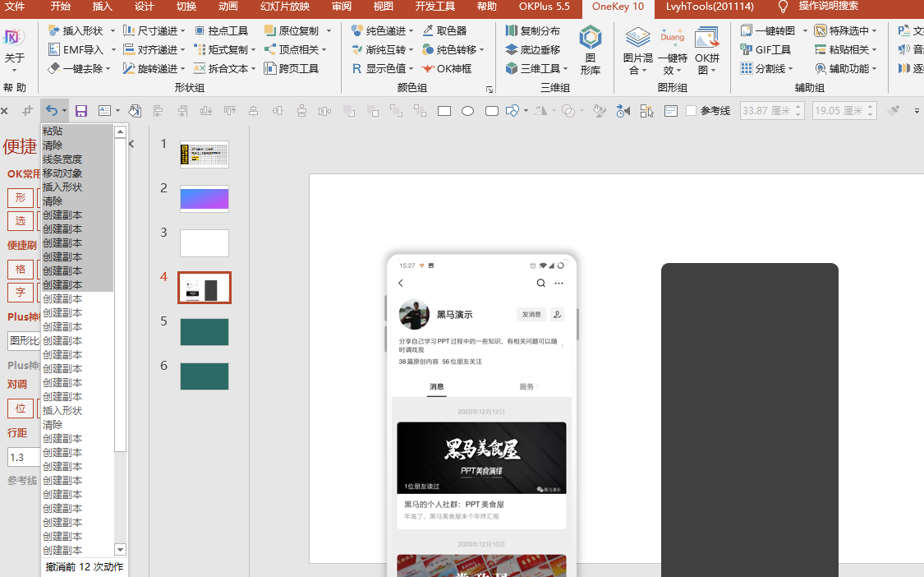Insert an ellipse from the quick toolbar

pyautogui.click(x=468, y=111)
